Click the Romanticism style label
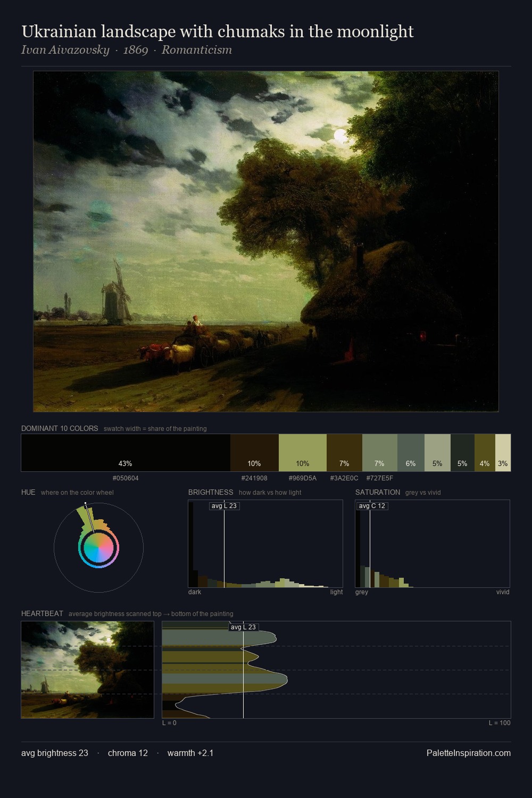 click(x=197, y=50)
